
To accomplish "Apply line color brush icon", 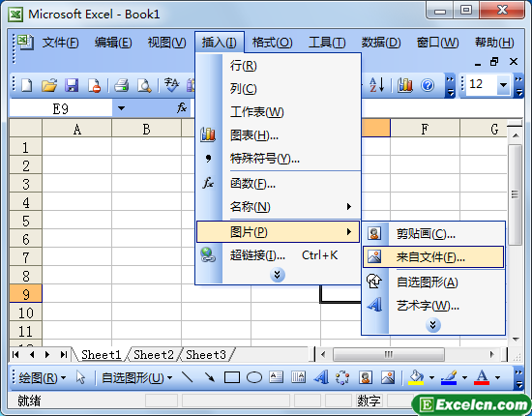I will pos(449,377).
